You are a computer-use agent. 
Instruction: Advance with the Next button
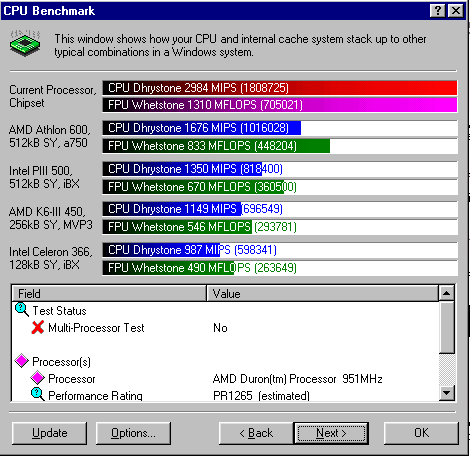(331, 433)
